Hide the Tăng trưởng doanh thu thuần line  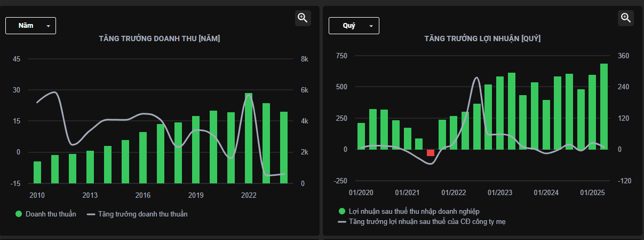coord(137,214)
